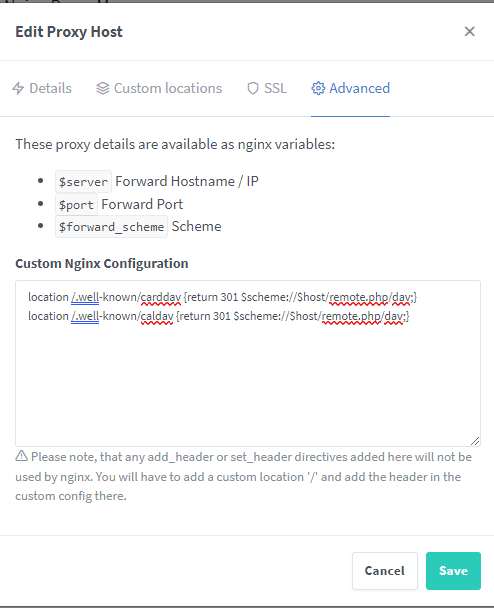Click the Custom Nginx Configuration label

[x=102, y=264]
